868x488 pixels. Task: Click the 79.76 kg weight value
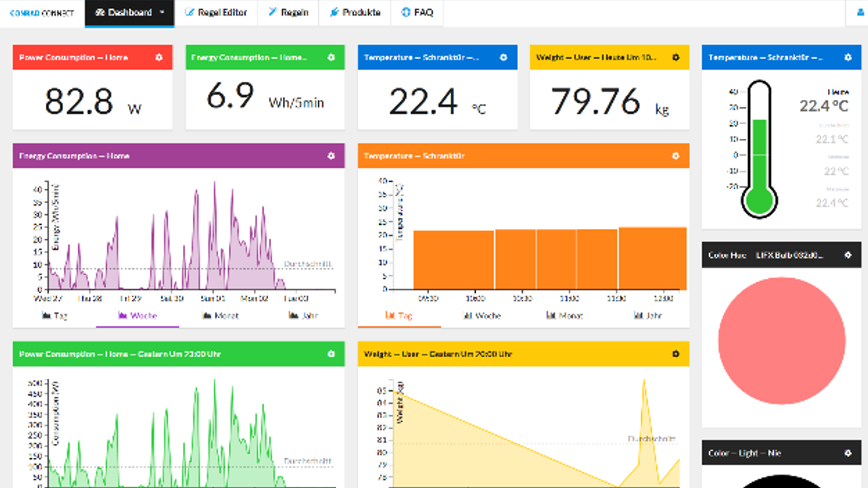pos(610,101)
